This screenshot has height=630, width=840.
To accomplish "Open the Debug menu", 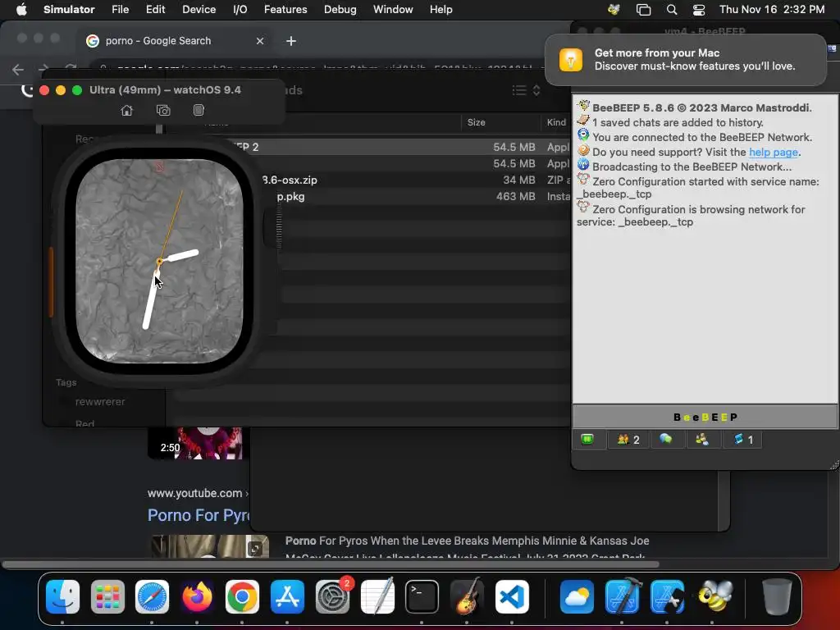I will (x=340, y=9).
